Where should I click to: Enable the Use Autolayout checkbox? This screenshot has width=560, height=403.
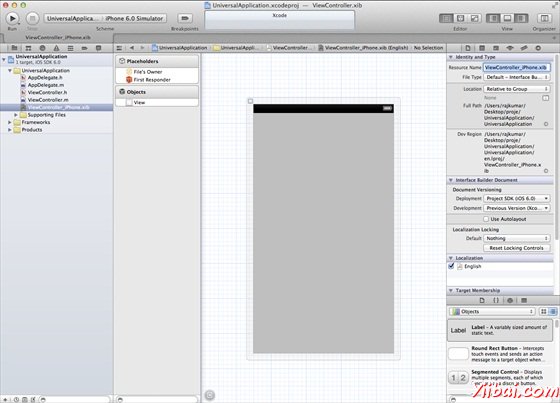(486, 219)
